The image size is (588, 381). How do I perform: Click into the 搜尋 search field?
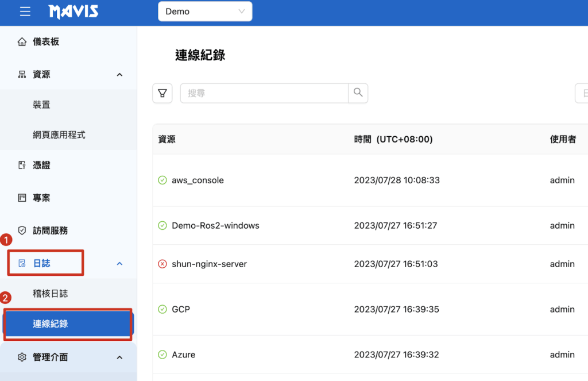264,93
